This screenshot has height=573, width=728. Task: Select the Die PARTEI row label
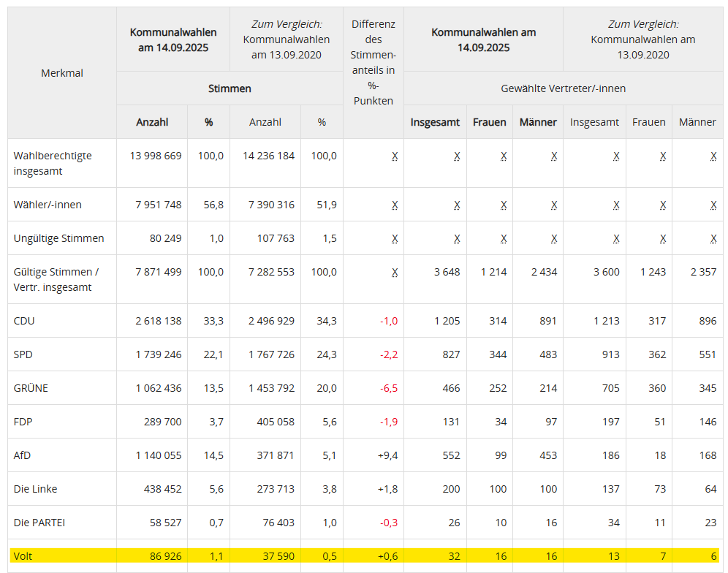pyautogui.click(x=40, y=523)
